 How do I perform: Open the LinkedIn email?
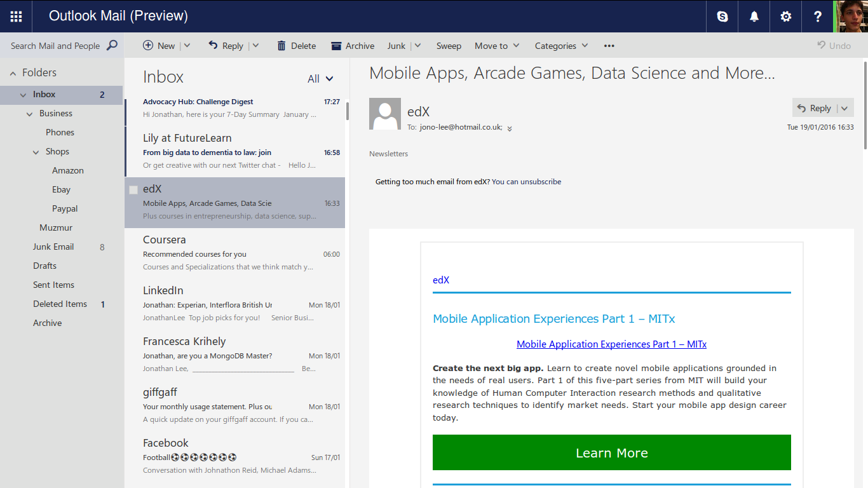pyautogui.click(x=235, y=304)
